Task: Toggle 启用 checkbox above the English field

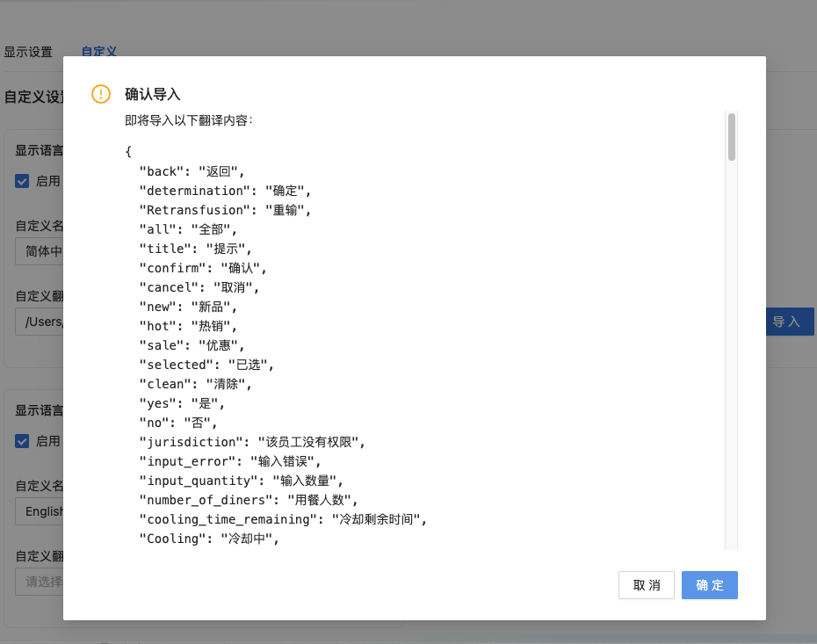Action: pyautogui.click(x=23, y=441)
